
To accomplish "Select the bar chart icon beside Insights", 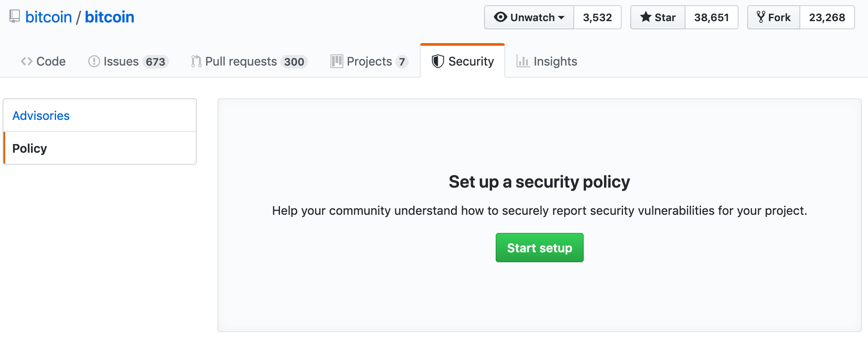I will pyautogui.click(x=523, y=61).
